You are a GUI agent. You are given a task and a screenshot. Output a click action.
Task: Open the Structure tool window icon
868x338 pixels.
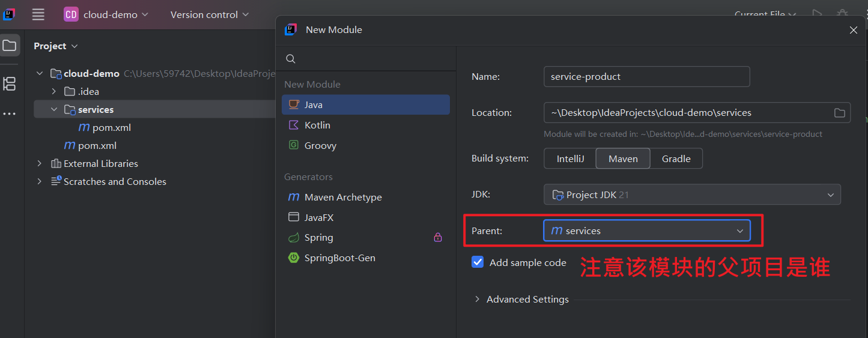pyautogui.click(x=10, y=84)
